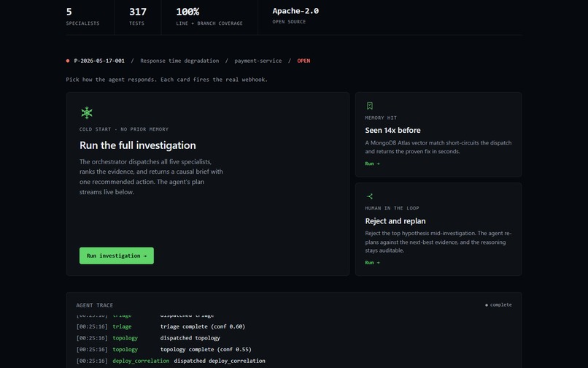
Task: Click the Run investigation button
Action: (x=117, y=256)
